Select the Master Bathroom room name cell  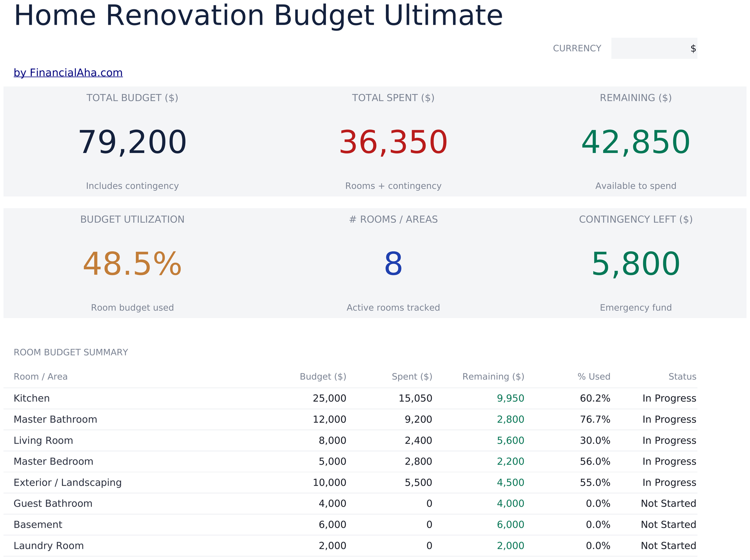coord(55,419)
